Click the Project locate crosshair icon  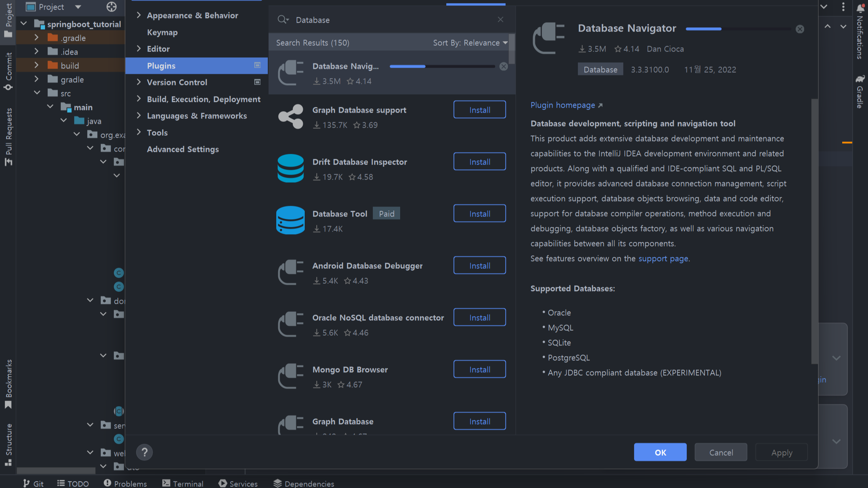point(111,7)
